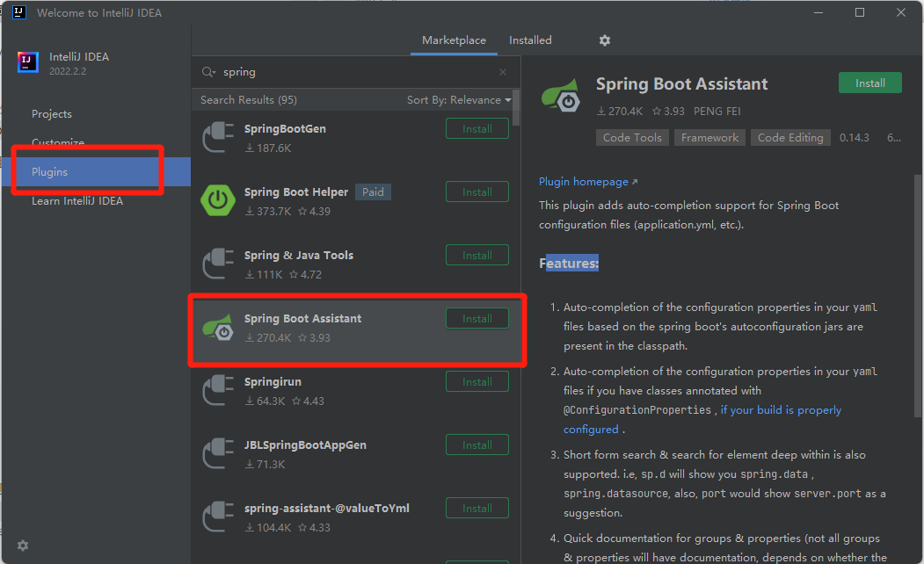Click the Spring Boot Assistant title in details
Image resolution: width=924 pixels, height=564 pixels.
[682, 84]
